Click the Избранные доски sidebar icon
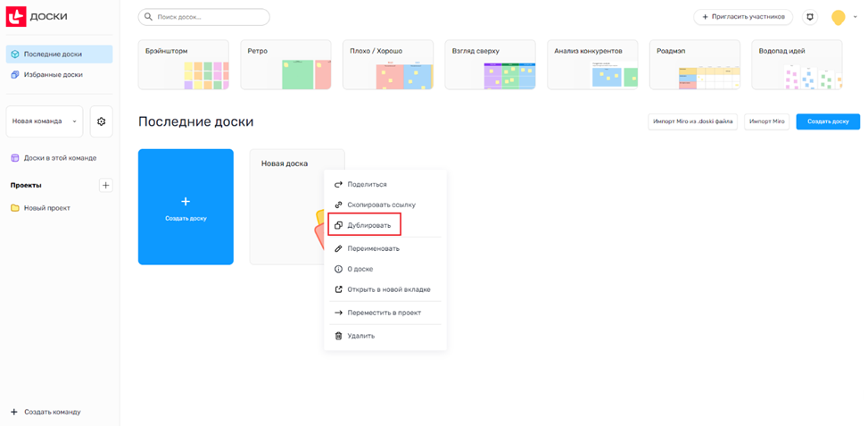 (15, 75)
